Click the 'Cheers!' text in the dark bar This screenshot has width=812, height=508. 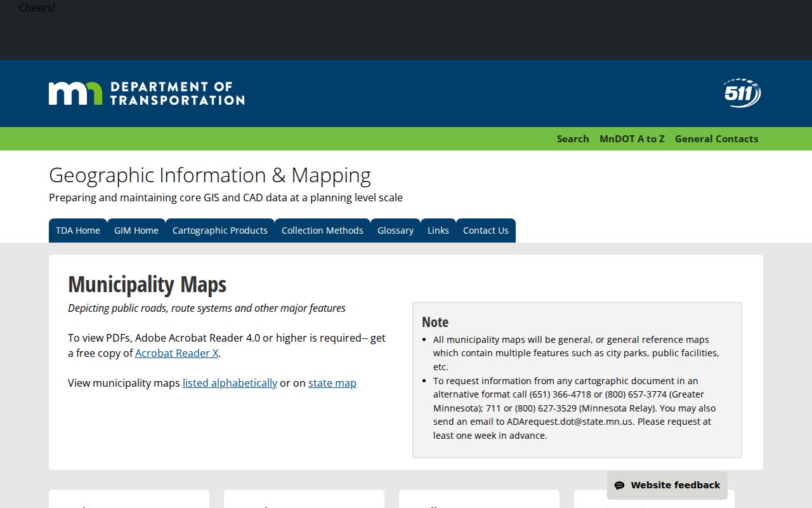click(x=37, y=8)
